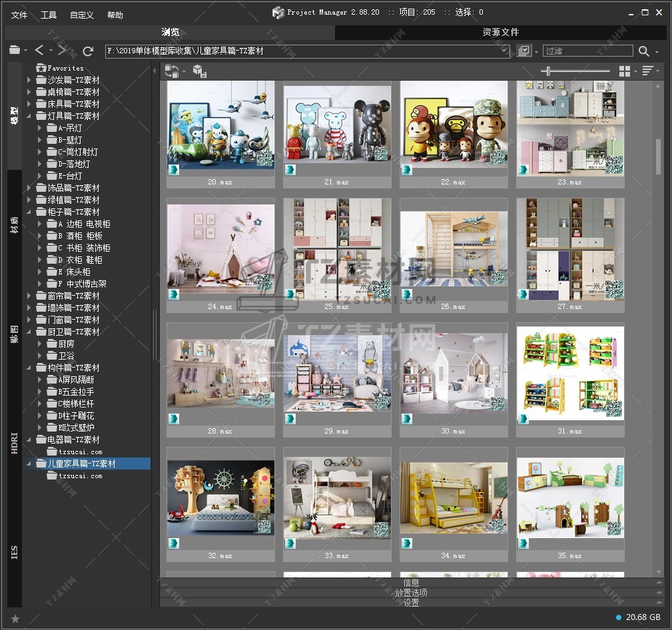Click the merge/replace models toolbar icon

(172, 71)
